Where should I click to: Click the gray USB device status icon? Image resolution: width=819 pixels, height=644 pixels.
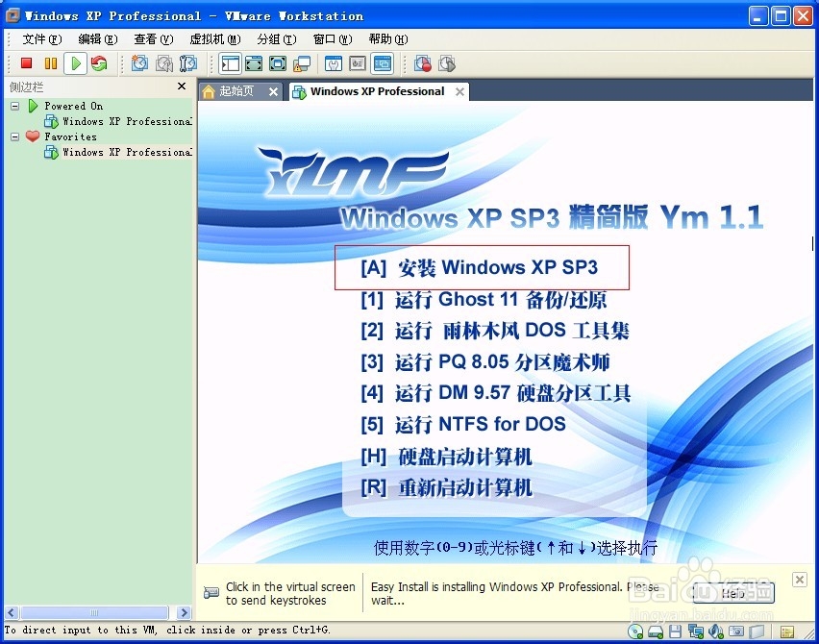pos(757,632)
